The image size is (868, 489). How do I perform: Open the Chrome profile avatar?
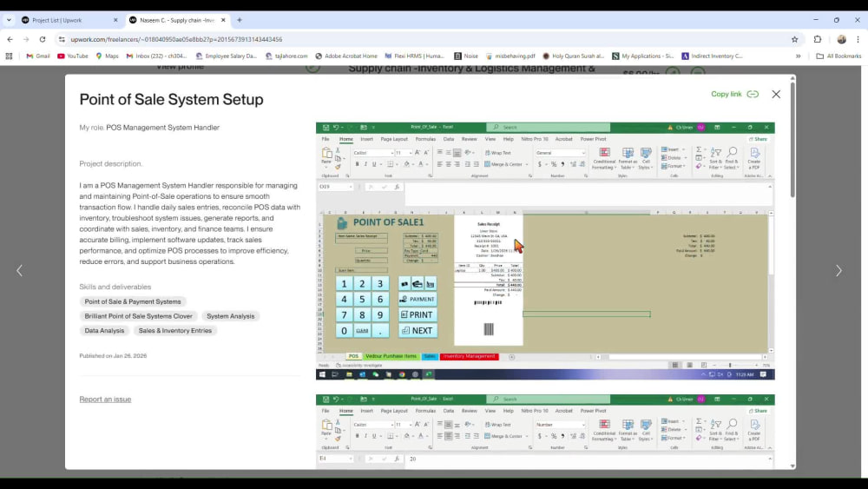pos(841,39)
